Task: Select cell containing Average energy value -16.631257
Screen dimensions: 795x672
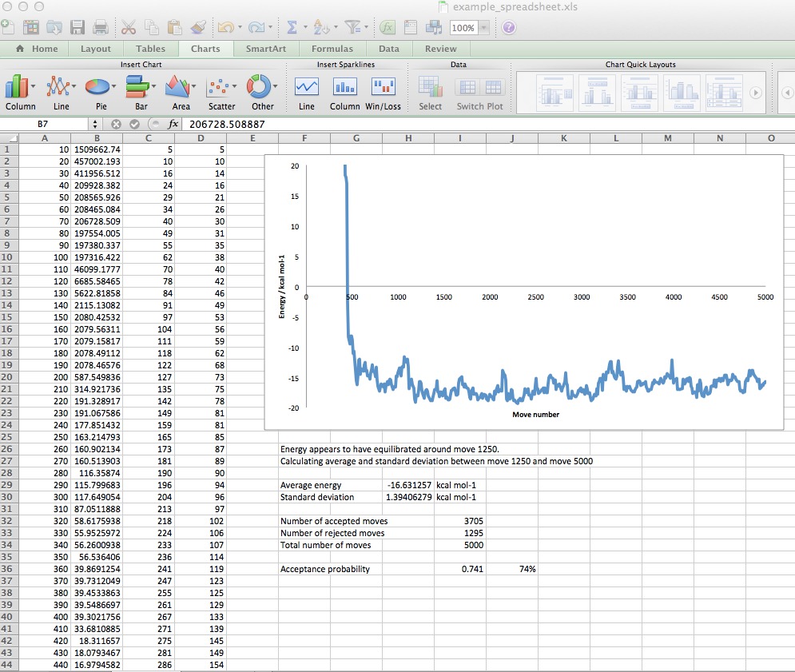Action: [408, 485]
